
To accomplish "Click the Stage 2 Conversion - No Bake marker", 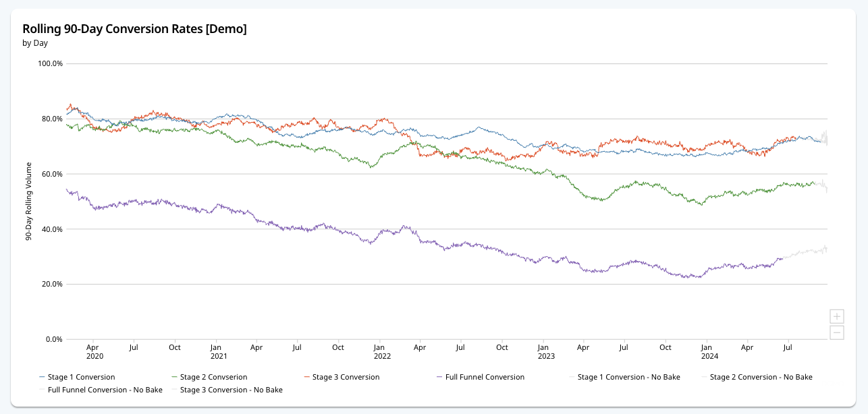I will pos(704,377).
